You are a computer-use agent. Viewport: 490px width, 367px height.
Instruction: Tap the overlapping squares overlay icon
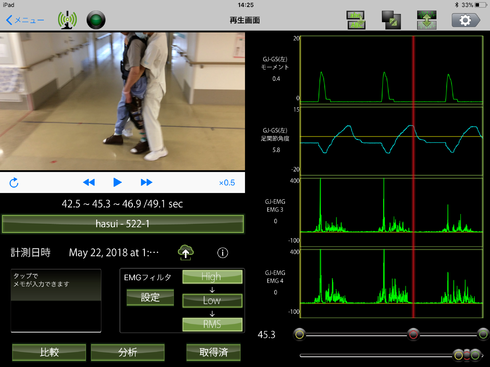click(x=391, y=20)
